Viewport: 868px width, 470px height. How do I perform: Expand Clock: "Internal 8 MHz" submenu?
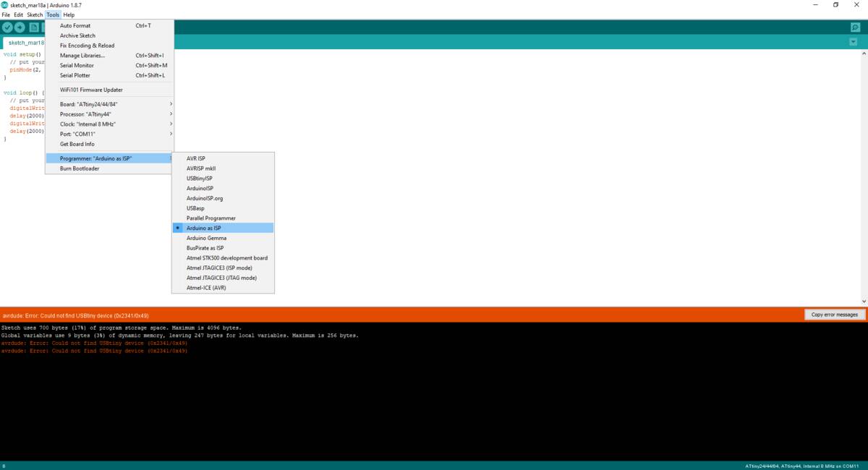110,124
